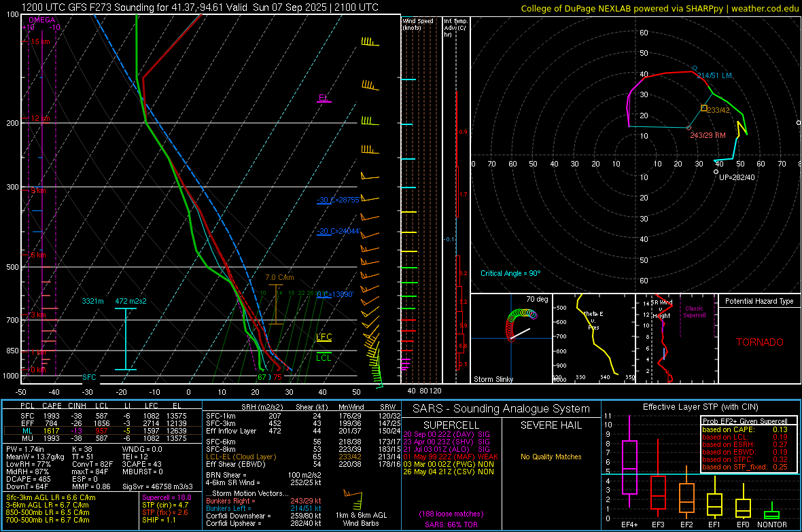802x532 pixels.
Task: Select the green LCL marker on the skew-T
Action: [324, 357]
